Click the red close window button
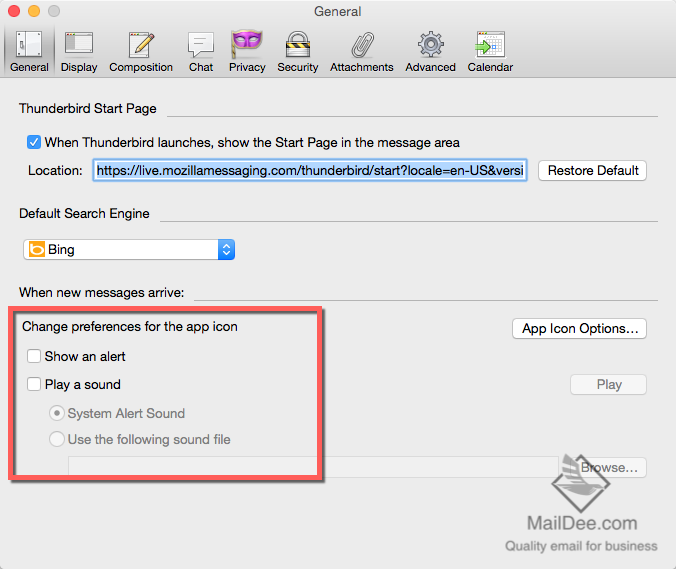Screen dimensions: 676x569 [x=14, y=11]
